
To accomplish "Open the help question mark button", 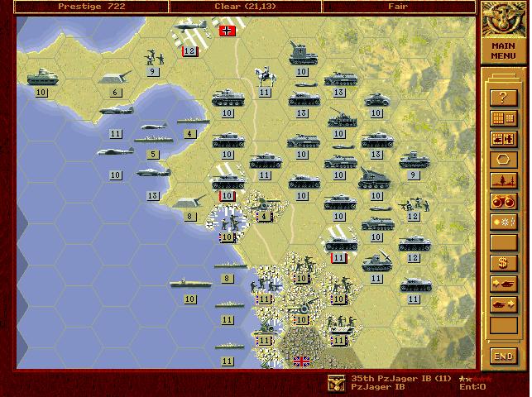I will coord(504,98).
